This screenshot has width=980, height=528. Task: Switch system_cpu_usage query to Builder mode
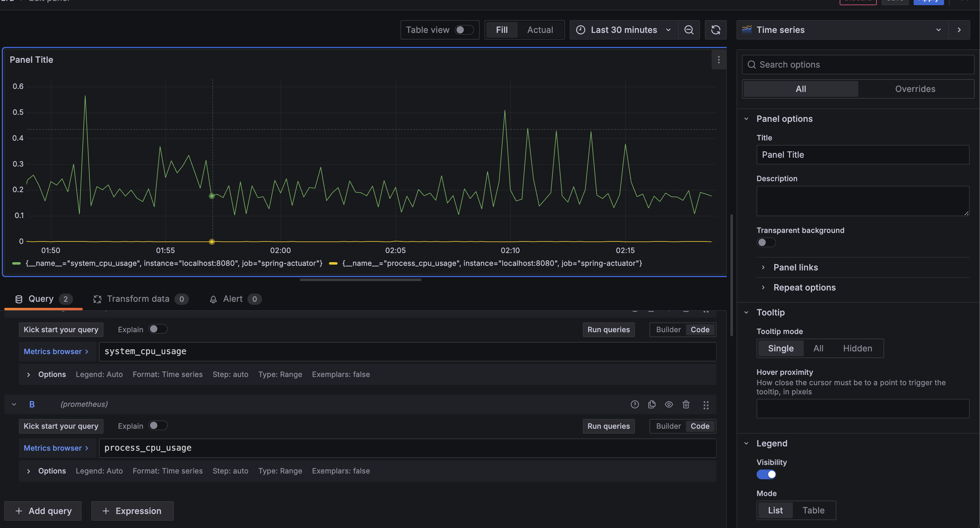pyautogui.click(x=668, y=330)
